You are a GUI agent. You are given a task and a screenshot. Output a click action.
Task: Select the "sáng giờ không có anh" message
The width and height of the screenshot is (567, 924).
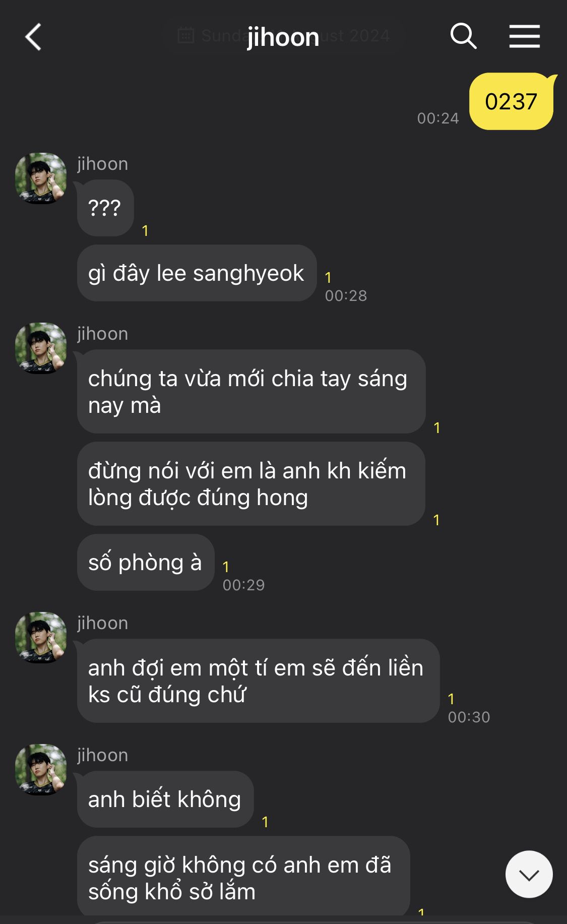tap(243, 877)
